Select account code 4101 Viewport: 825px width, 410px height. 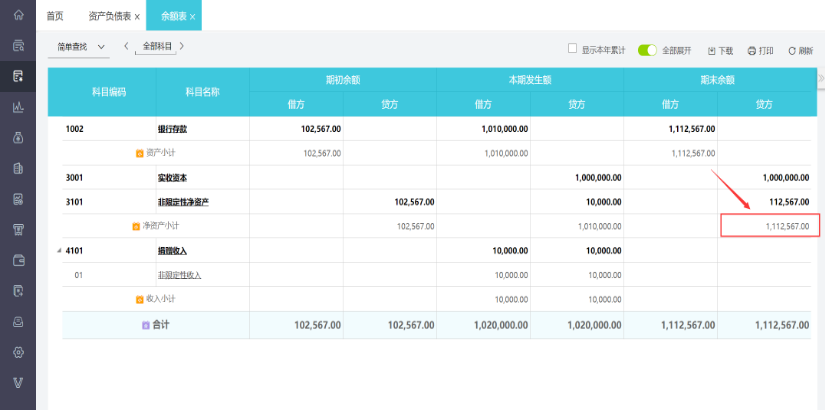pos(74,251)
